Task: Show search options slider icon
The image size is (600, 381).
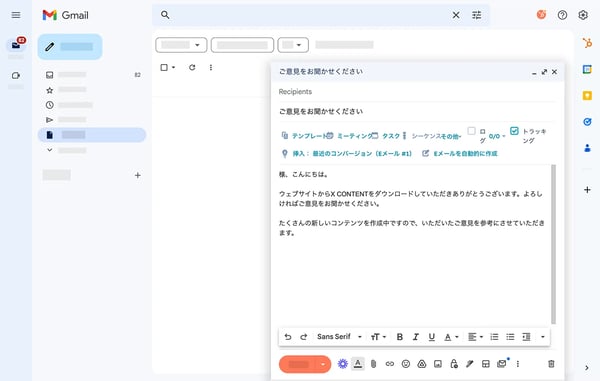Action: [x=476, y=15]
